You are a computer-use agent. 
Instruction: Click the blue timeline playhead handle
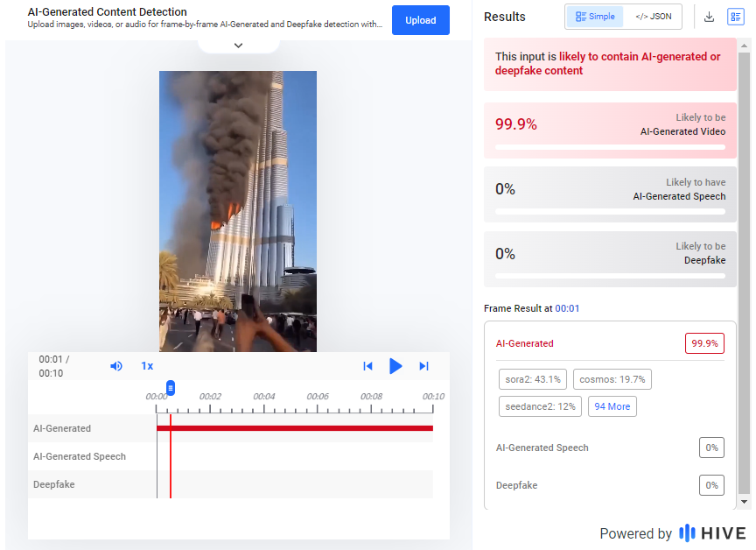tap(171, 388)
